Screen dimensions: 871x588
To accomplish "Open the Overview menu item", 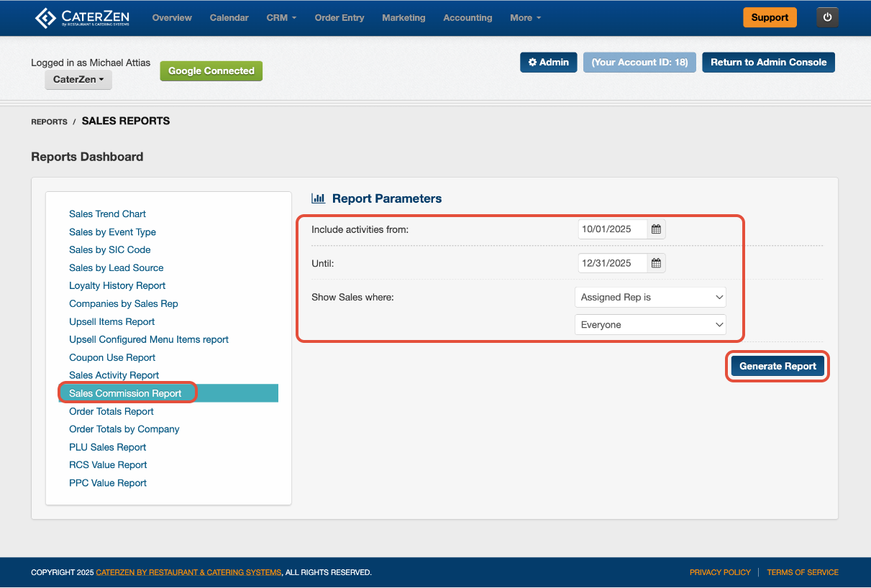I will tap(172, 18).
